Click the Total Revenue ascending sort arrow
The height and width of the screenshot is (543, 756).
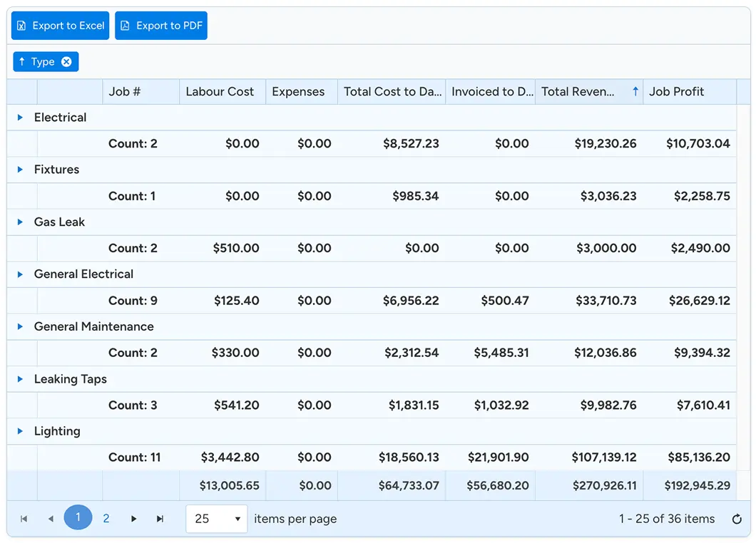(x=635, y=91)
